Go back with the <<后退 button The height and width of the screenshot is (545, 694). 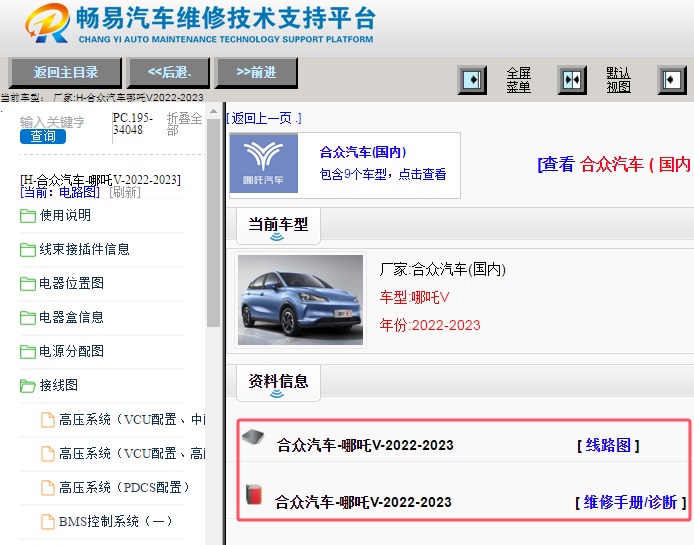(x=169, y=72)
